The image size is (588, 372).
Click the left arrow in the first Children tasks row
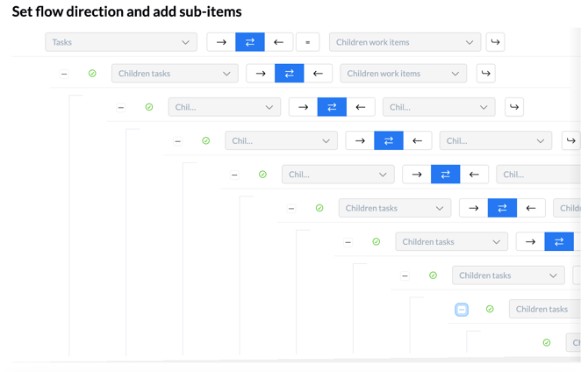tap(318, 74)
